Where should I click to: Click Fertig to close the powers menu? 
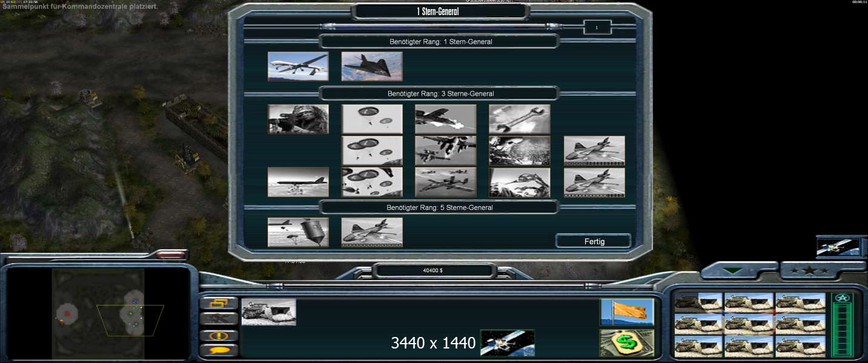point(594,241)
